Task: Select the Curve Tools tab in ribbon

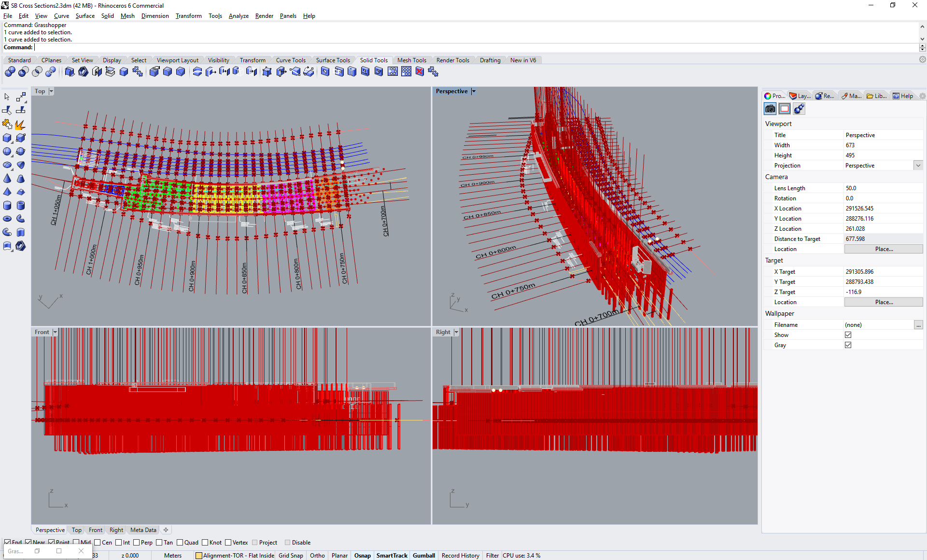Action: (x=291, y=60)
